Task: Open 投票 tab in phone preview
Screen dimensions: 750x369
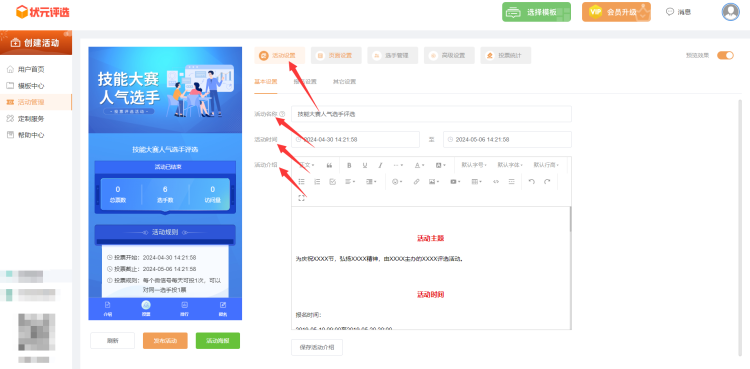Action: point(146,309)
